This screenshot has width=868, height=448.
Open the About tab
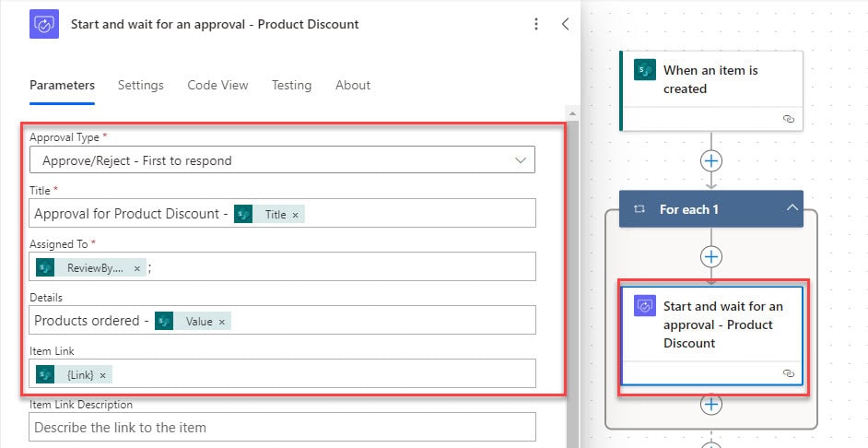pos(353,86)
